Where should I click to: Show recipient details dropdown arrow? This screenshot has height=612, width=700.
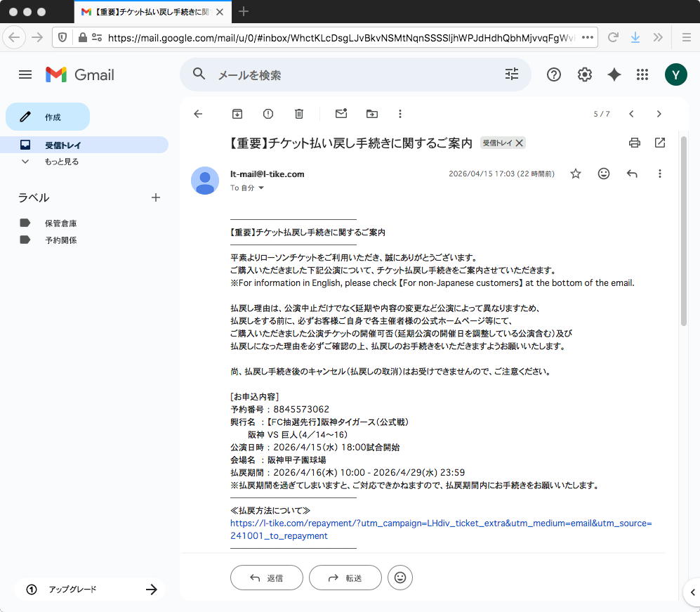261,188
